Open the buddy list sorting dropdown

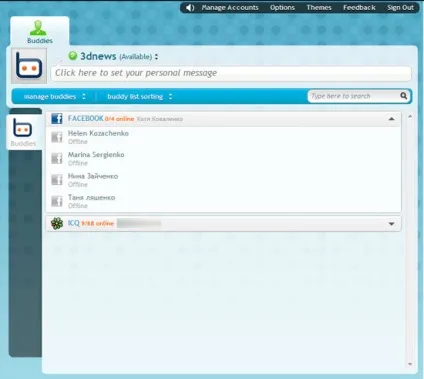pyautogui.click(x=140, y=97)
